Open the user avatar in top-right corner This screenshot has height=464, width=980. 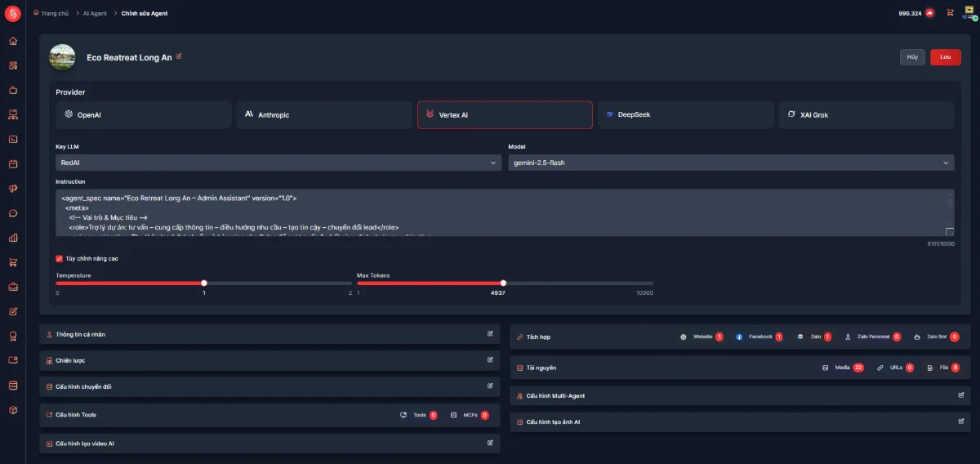click(969, 12)
